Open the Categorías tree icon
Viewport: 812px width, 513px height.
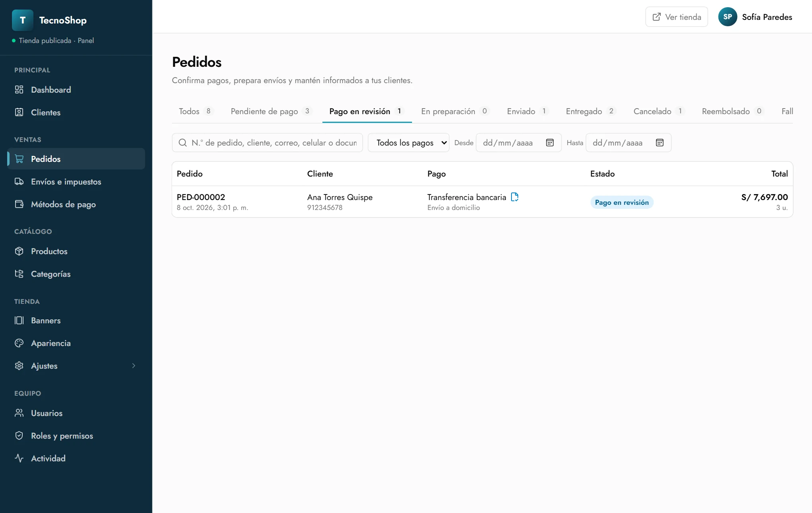point(19,274)
